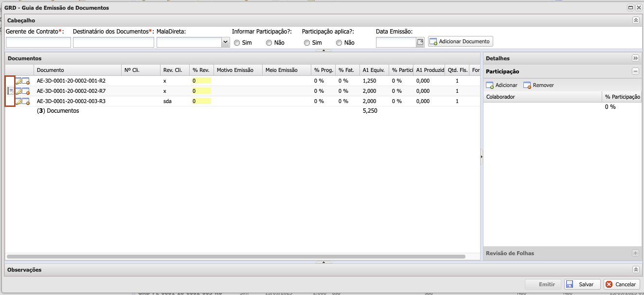Image resolution: width=644 pixels, height=295 pixels.
Task: Click edit pencil icon for document 003-R3
Action: pos(18,101)
